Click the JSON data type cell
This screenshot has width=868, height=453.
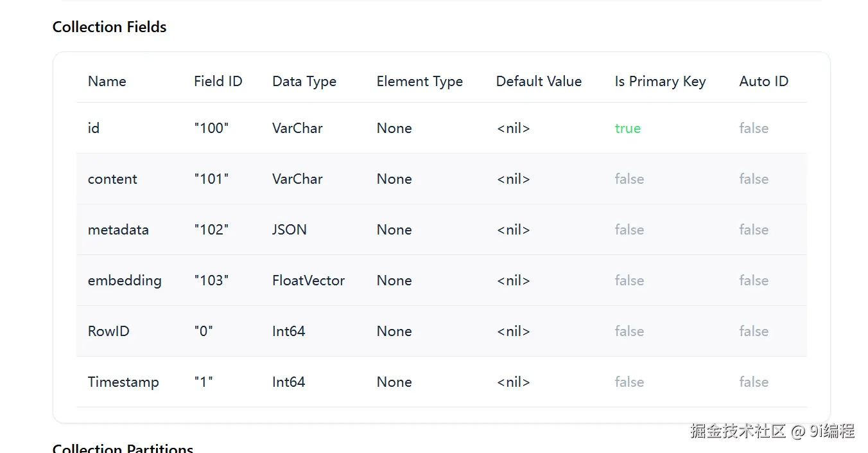pyautogui.click(x=289, y=229)
